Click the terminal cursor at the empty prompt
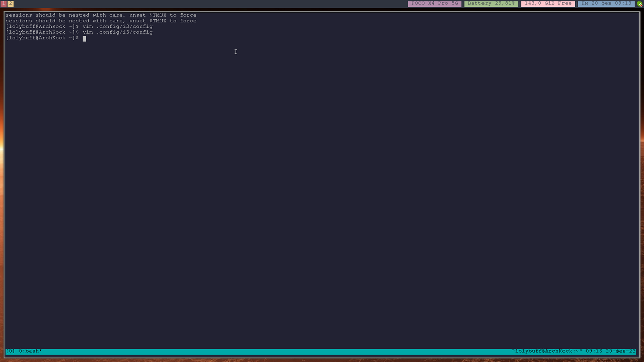Screen dimensions: 644x362 pyautogui.click(x=84, y=38)
